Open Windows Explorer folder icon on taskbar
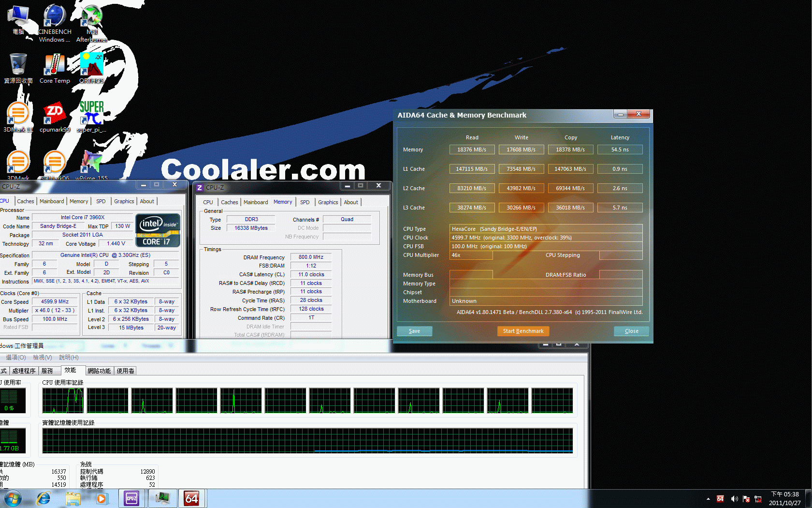This screenshot has width=812, height=508. [x=73, y=498]
